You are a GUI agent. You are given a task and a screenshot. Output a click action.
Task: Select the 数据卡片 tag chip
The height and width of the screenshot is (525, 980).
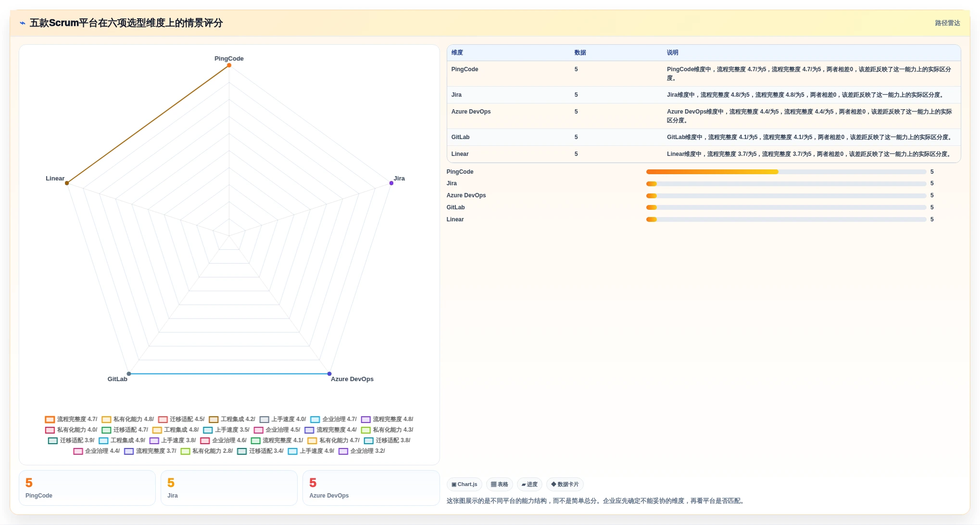[565, 484]
